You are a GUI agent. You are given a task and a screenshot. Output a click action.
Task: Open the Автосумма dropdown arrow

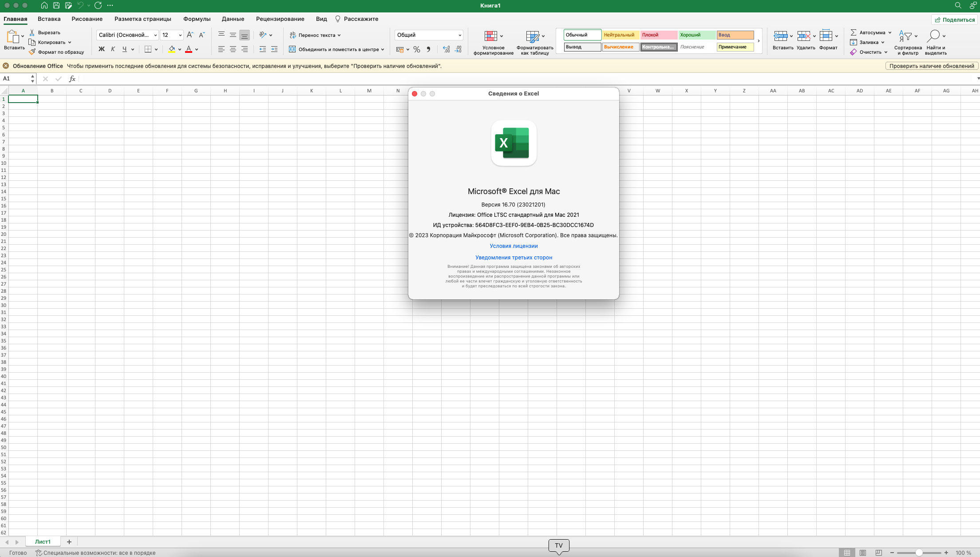pos(889,32)
